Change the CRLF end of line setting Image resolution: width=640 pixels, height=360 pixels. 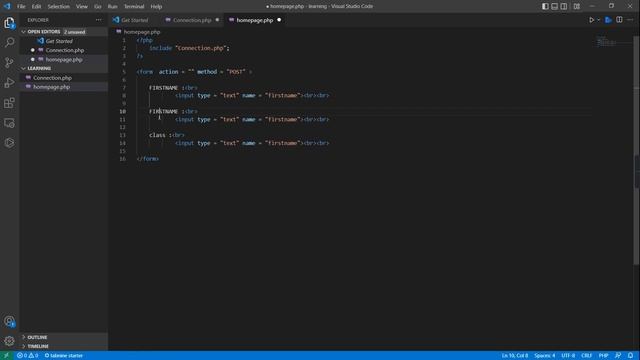[587, 356]
